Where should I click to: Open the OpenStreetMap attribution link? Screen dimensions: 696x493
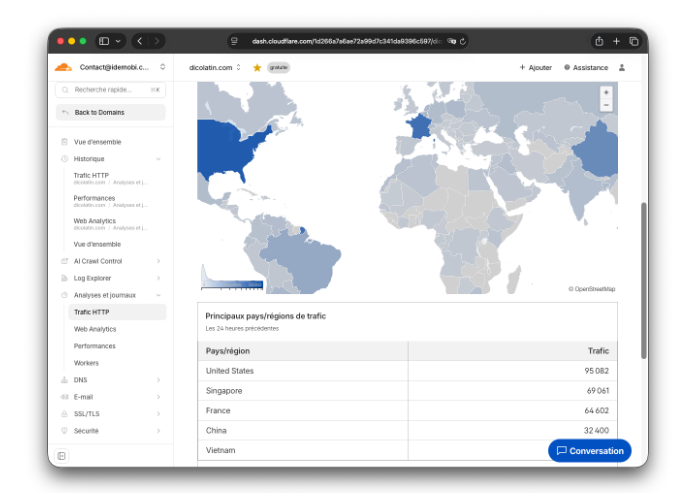tap(592, 289)
